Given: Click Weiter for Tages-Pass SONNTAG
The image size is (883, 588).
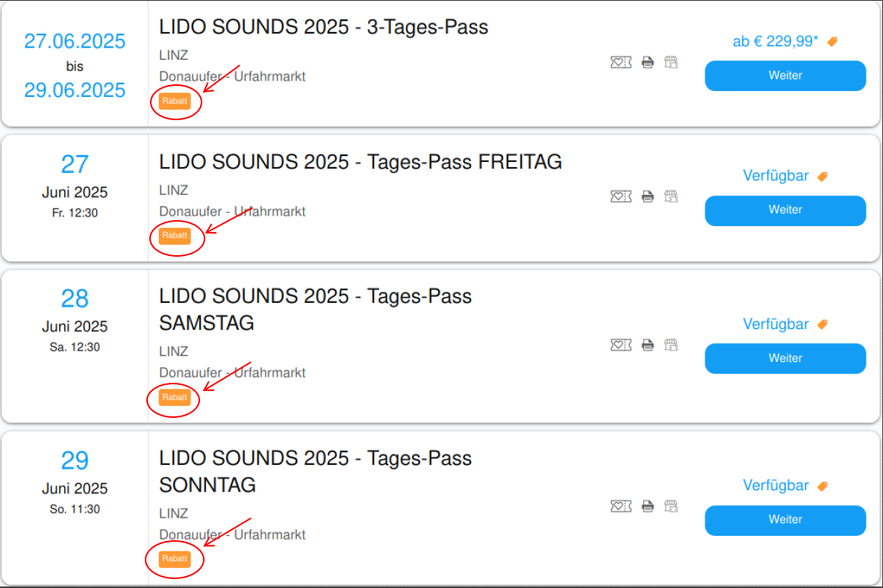Looking at the screenshot, I should (785, 520).
